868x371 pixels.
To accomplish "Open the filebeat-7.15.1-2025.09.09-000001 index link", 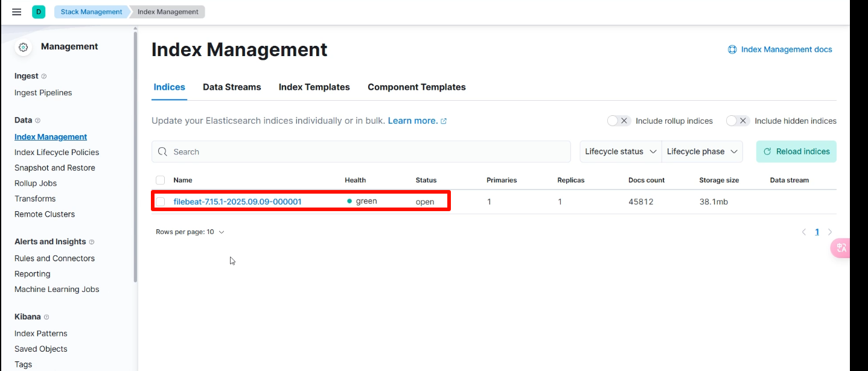I will point(237,202).
